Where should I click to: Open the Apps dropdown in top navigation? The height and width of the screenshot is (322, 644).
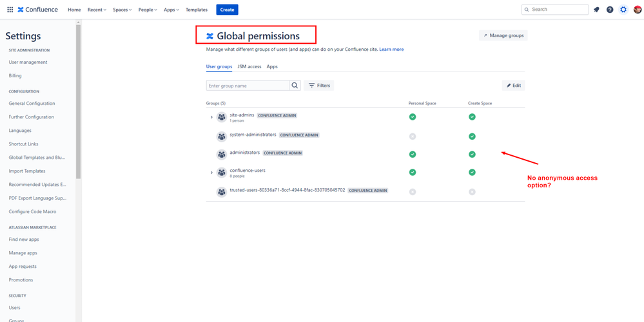point(171,10)
